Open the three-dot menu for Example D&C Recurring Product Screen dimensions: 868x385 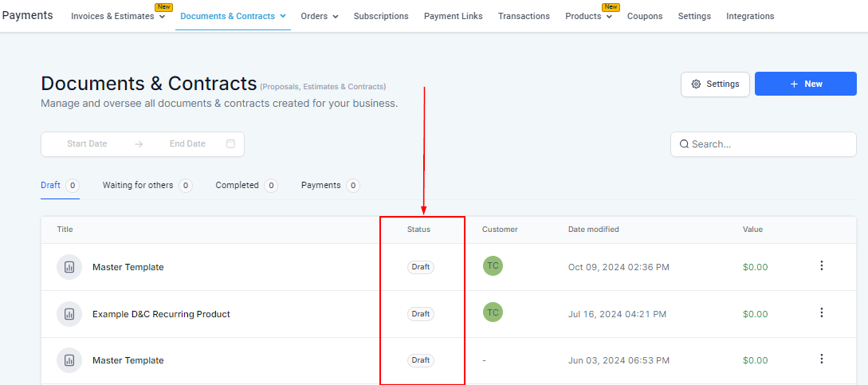point(822,313)
